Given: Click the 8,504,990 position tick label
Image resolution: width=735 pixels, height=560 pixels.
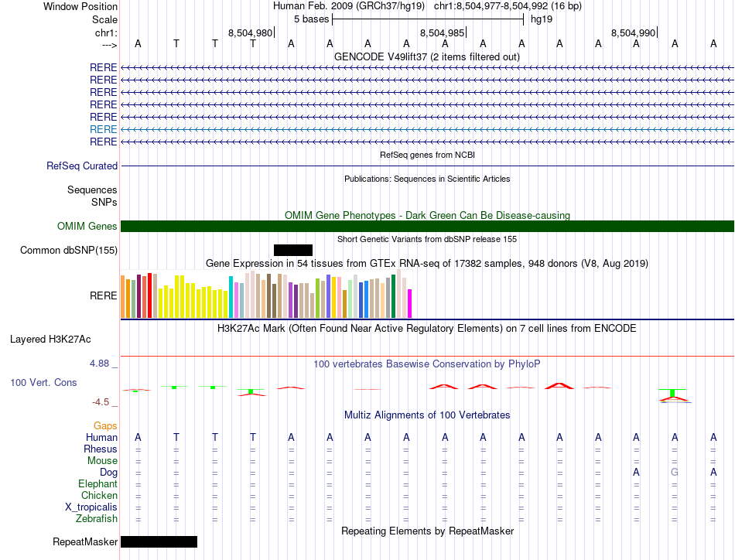Looking at the screenshot, I should 634,32.
